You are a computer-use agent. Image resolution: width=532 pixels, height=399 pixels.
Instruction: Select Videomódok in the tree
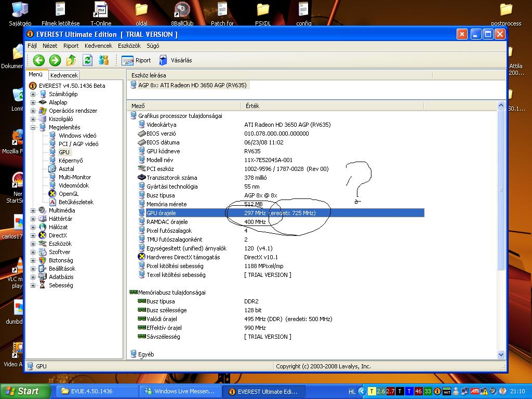click(x=74, y=185)
